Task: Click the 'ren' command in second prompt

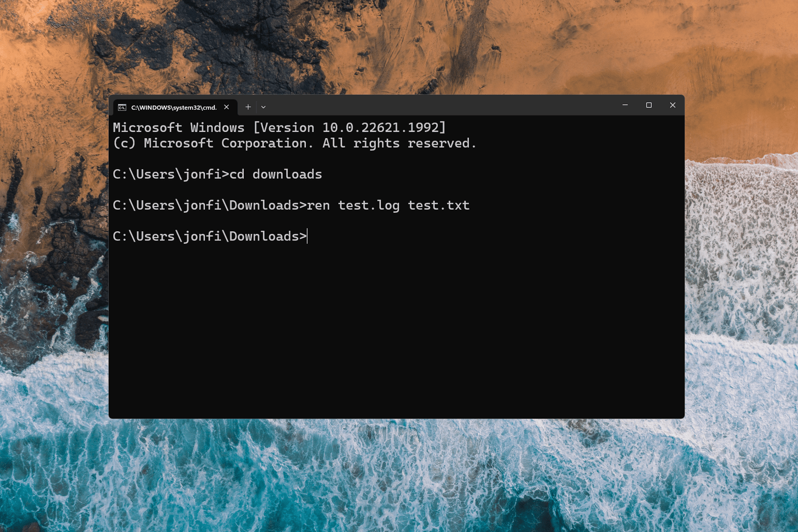Action: pyautogui.click(x=318, y=205)
